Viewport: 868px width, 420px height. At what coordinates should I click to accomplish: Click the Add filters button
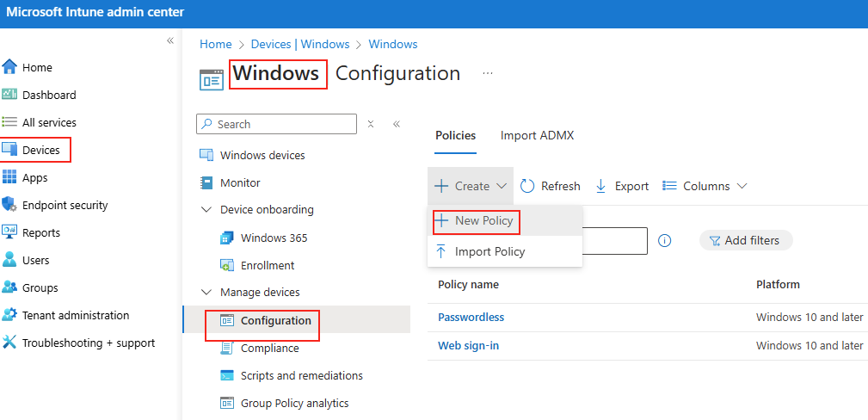pyautogui.click(x=746, y=240)
